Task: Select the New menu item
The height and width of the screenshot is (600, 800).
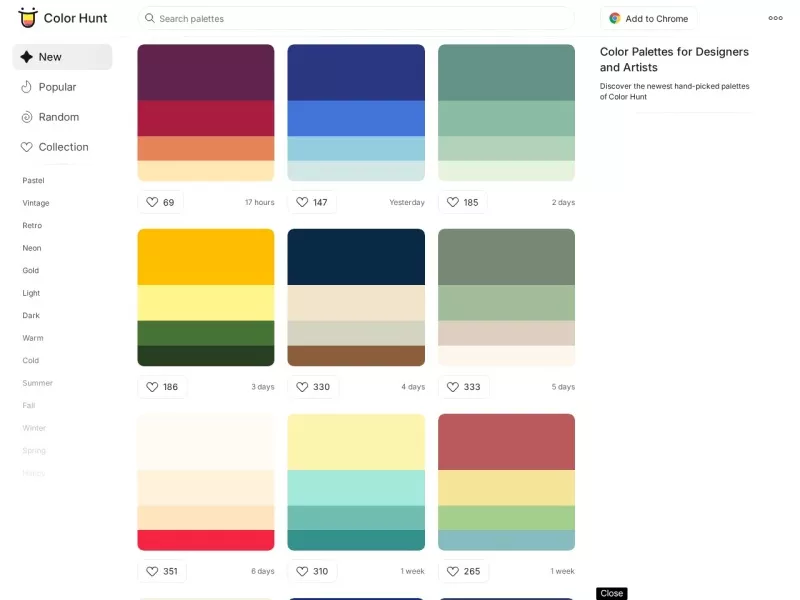Action: [62, 57]
